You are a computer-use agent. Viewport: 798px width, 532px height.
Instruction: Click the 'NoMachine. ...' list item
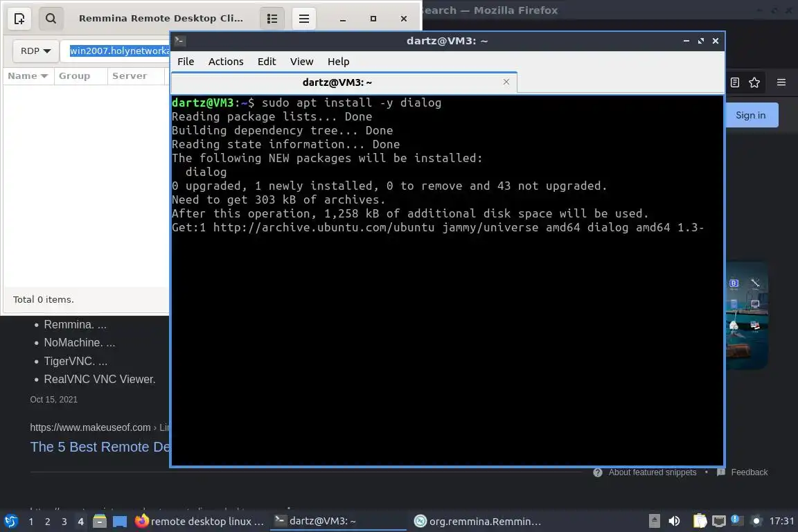click(80, 343)
